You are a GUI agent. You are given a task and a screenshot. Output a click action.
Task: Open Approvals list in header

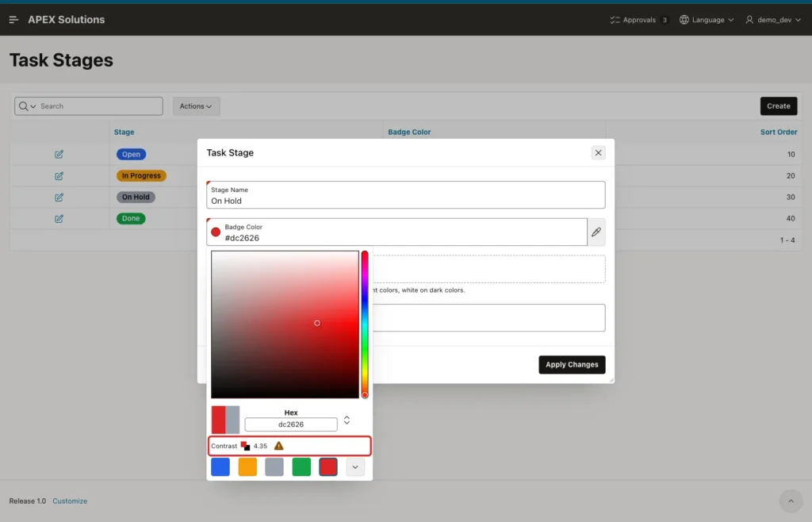tap(638, 20)
